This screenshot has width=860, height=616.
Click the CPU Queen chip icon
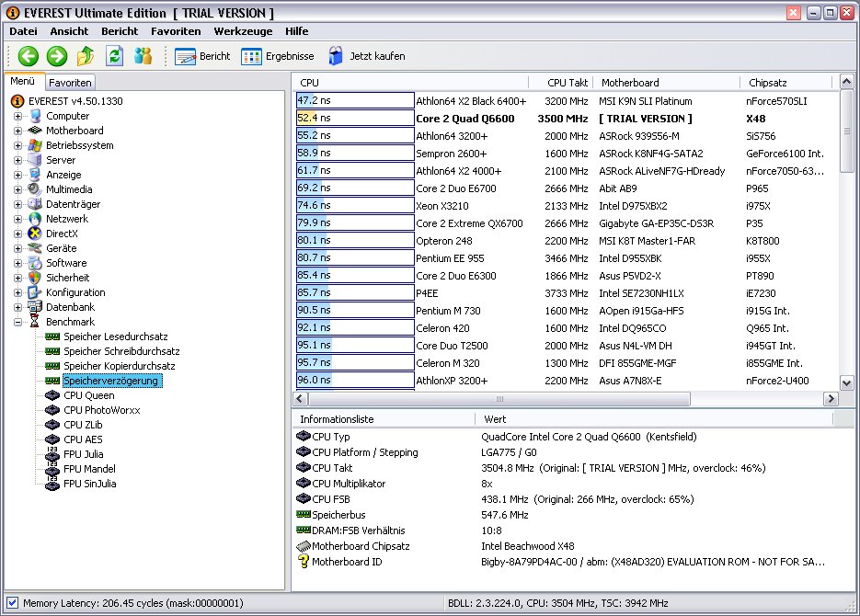pyautogui.click(x=52, y=395)
